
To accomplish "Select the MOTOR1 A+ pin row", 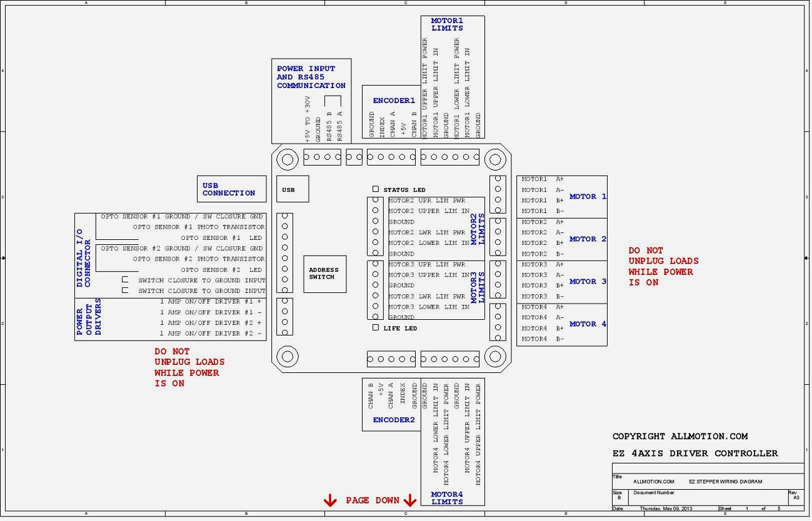I will [543, 179].
